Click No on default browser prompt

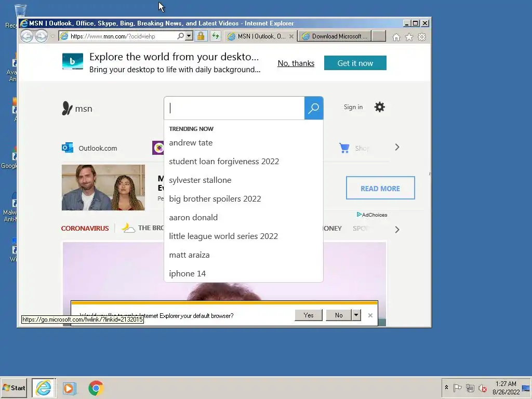click(x=339, y=315)
